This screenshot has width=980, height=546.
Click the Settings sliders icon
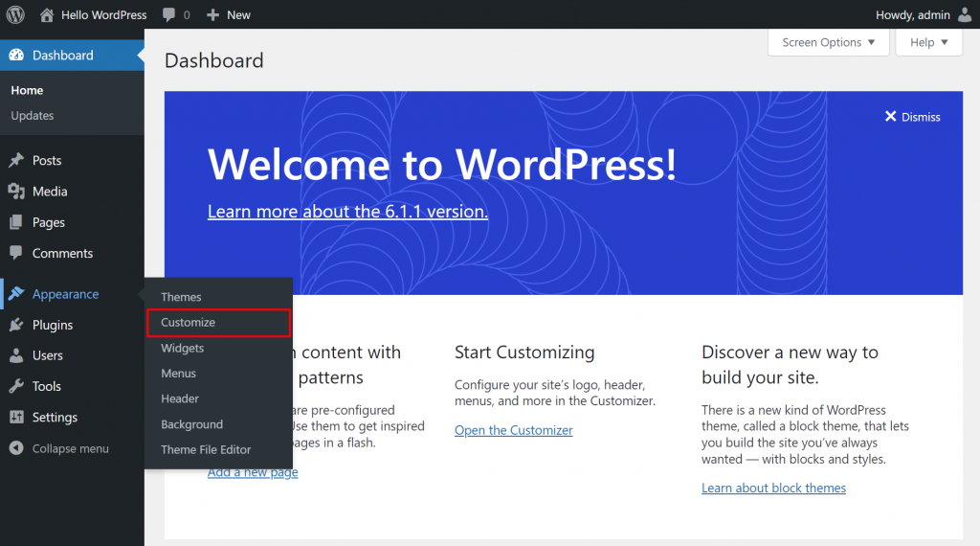tap(16, 418)
